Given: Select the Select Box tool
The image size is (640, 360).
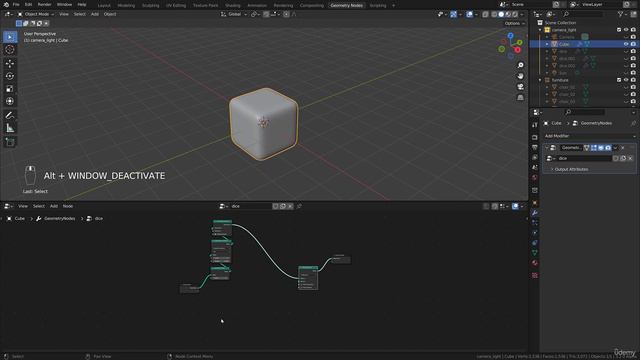Looking at the screenshot, I should coord(10,37).
